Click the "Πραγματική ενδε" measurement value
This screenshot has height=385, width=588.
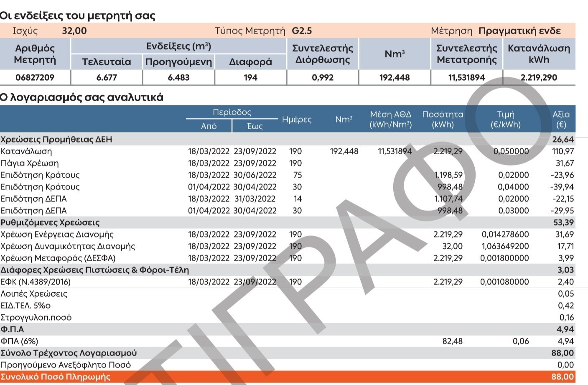pyautogui.click(x=519, y=31)
